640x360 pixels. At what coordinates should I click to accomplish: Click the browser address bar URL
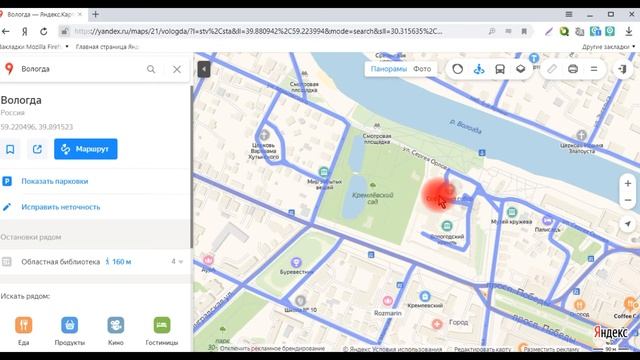(258, 31)
